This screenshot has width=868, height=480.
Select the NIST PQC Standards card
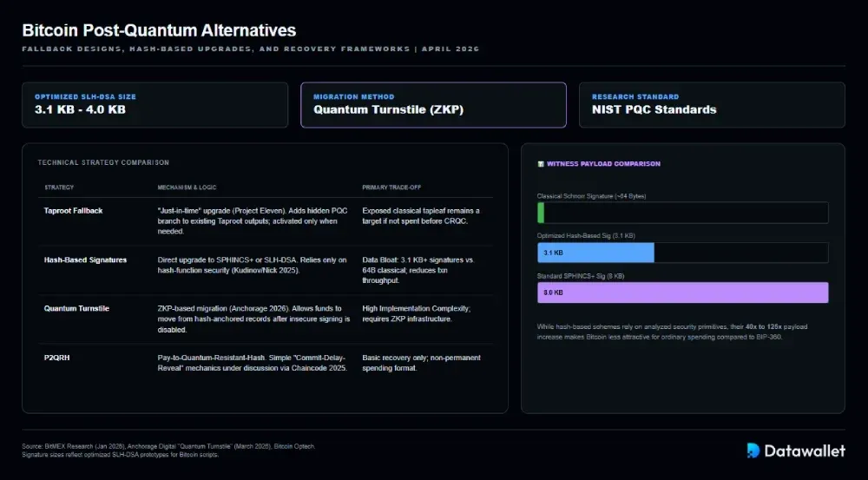point(712,105)
